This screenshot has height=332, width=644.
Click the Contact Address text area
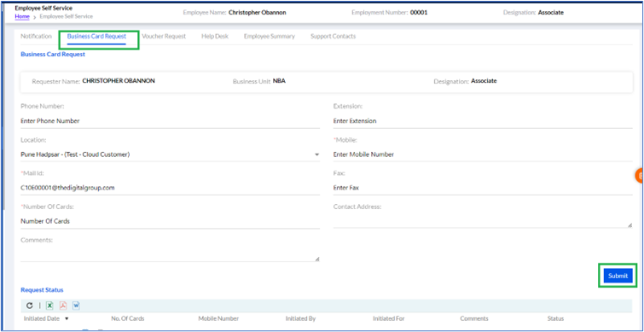(x=483, y=221)
